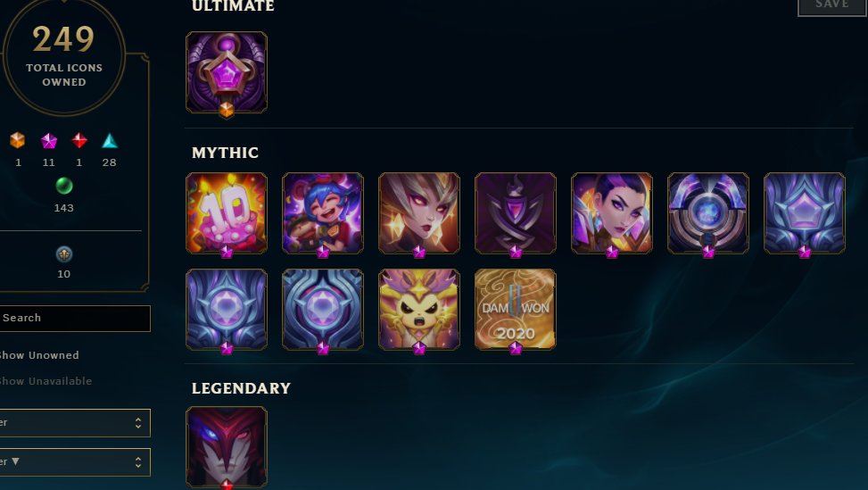Toggle the Show Unavailable option
This screenshot has height=490, width=868.
(45, 381)
